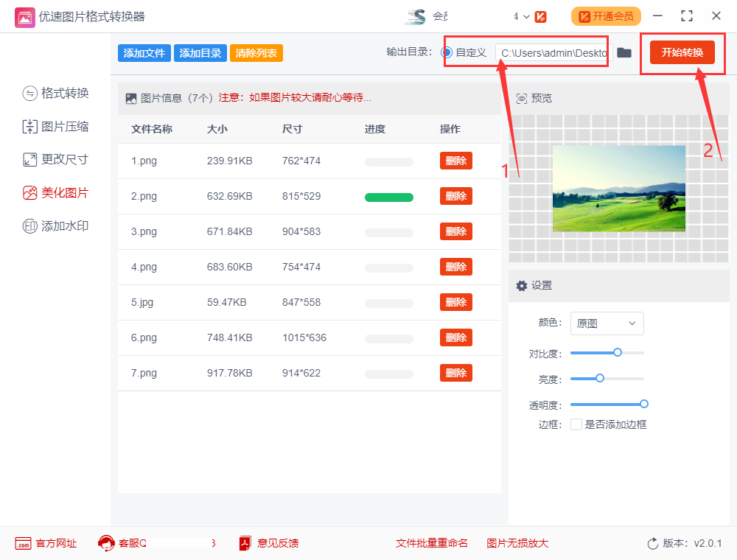Image resolution: width=737 pixels, height=560 pixels.
Task: Enable the 是否添加边框 checkbox
Action: point(576,424)
